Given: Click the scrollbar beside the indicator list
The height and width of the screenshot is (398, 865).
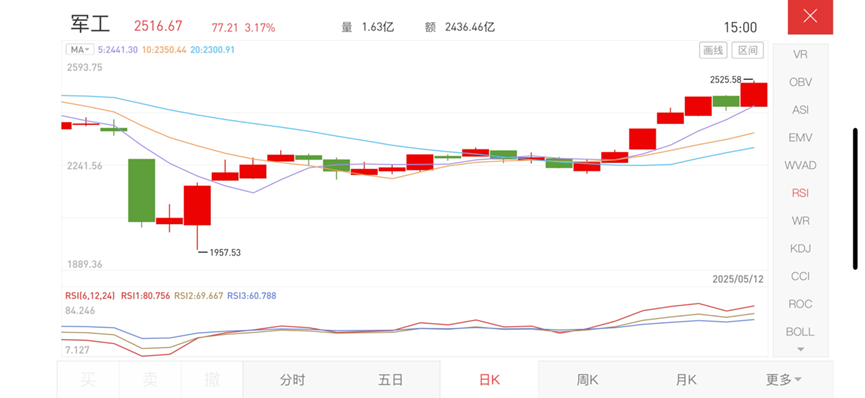Looking at the screenshot, I should point(855,199).
